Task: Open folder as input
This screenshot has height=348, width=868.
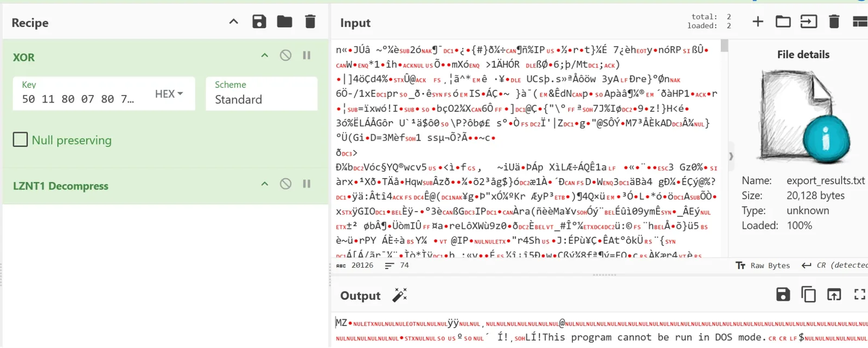Action: 783,22
